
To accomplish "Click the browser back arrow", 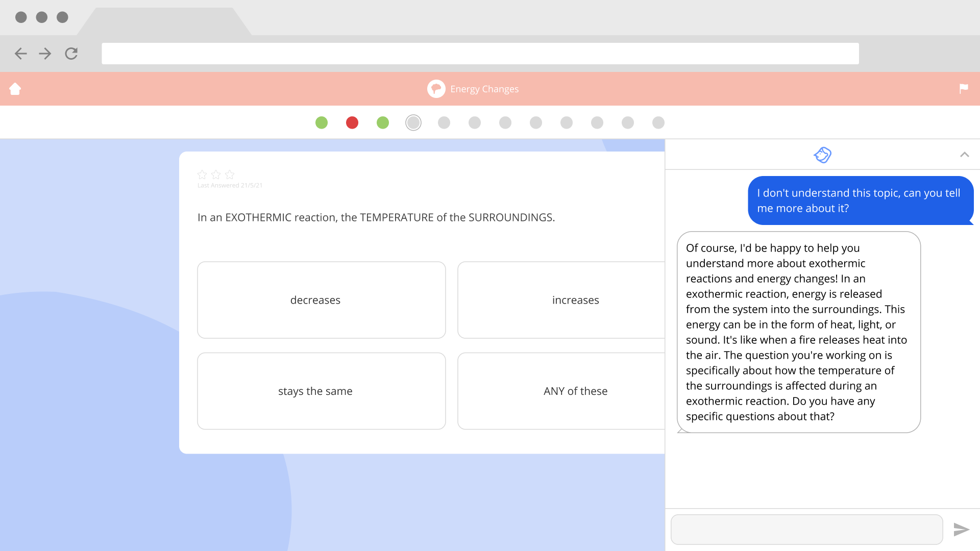I will point(21,54).
